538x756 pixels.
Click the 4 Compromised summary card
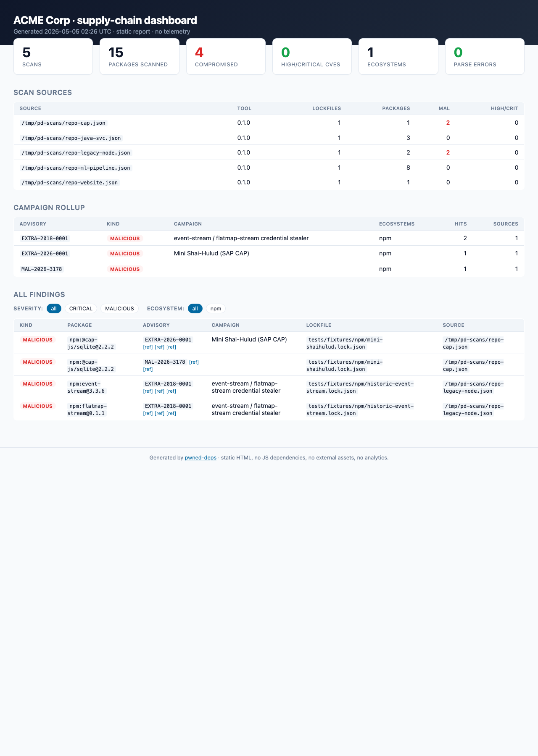point(226,57)
